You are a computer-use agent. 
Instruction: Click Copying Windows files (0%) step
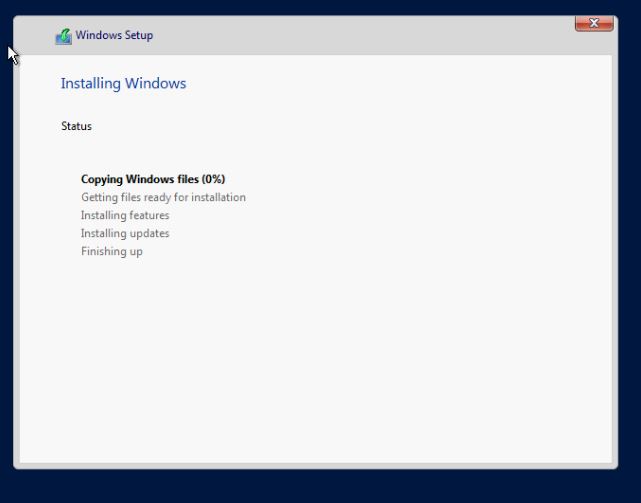tap(153, 179)
